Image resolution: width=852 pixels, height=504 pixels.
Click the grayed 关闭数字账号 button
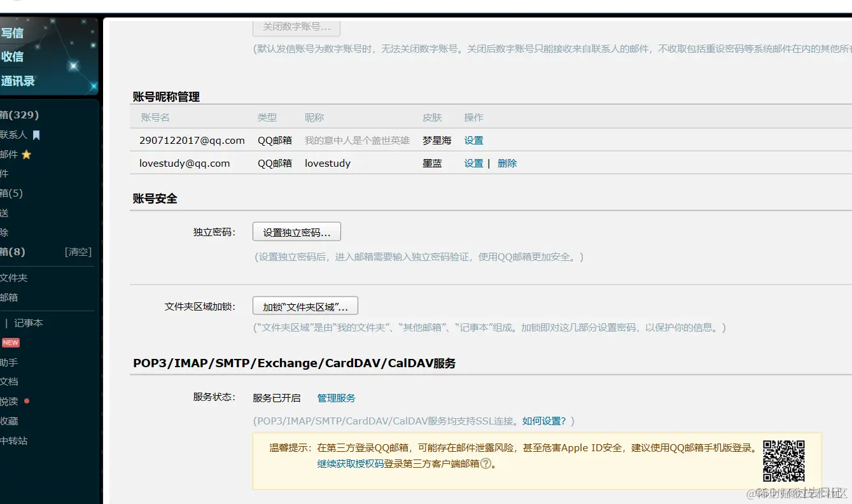tap(297, 27)
